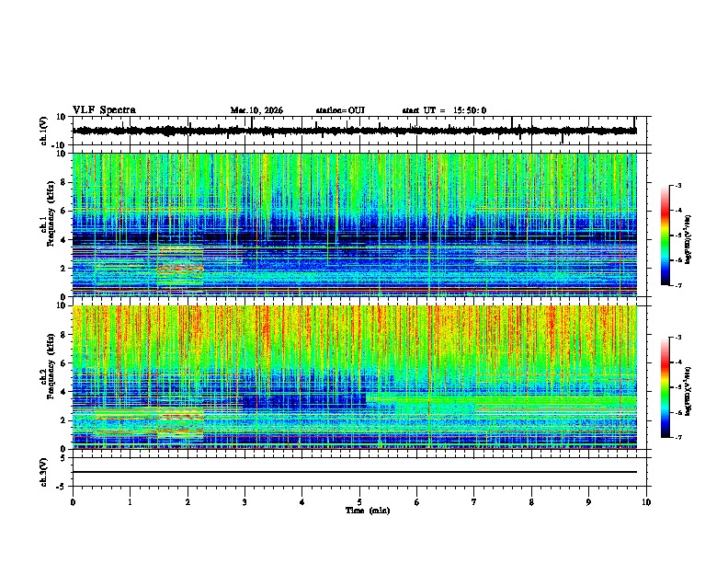Click the "8" kHz tick of ch.1 spectrogram
This screenshot has height=563, width=728.
64,182
